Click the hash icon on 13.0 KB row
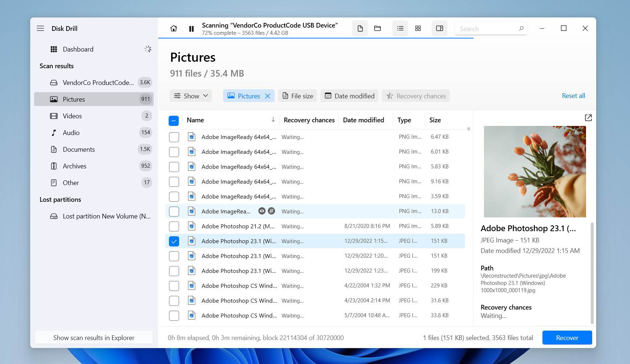 271,211
